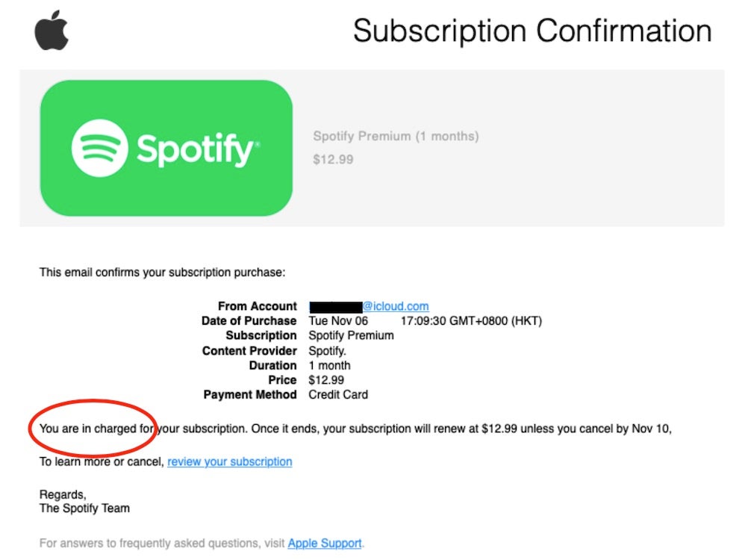Click the Duration 1 month value

(329, 365)
